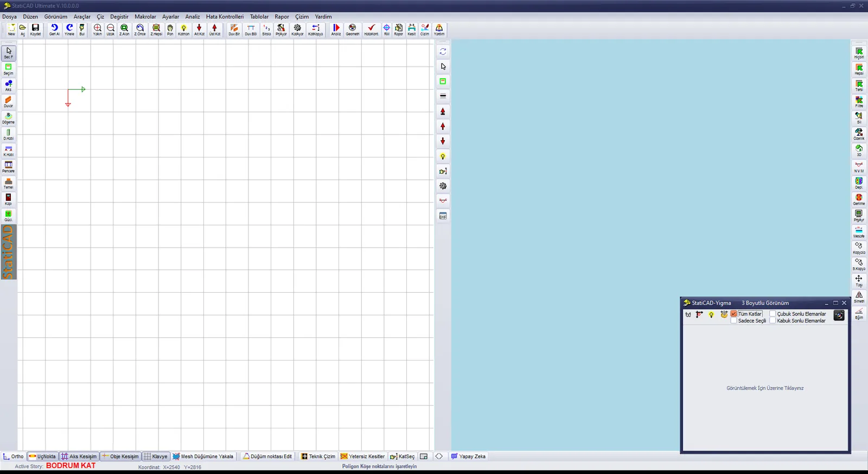Screen dimensions: 868x474
Task: Click the camera icon in 3D view
Action: click(839, 315)
